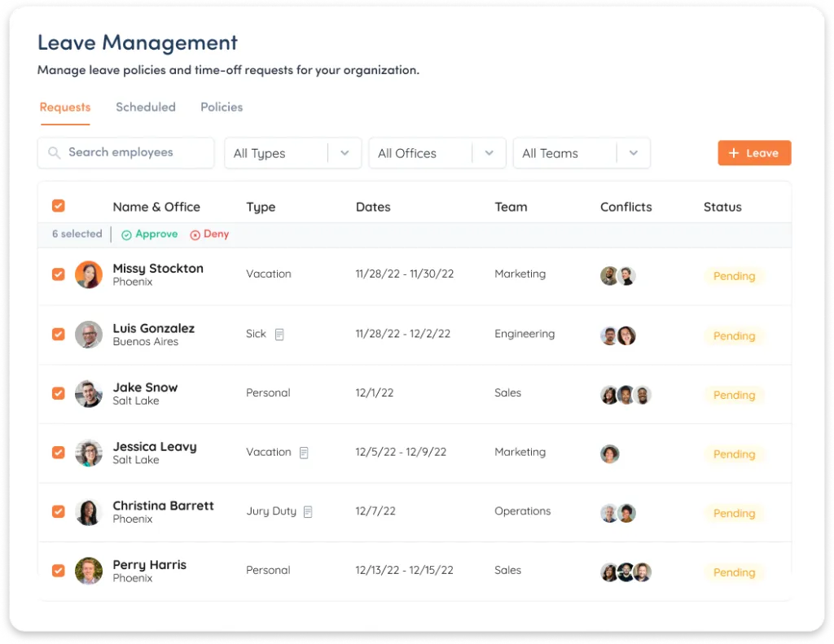Viewport: 834px width, 644px height.
Task: Click the 6 selected label
Action: tap(77, 234)
